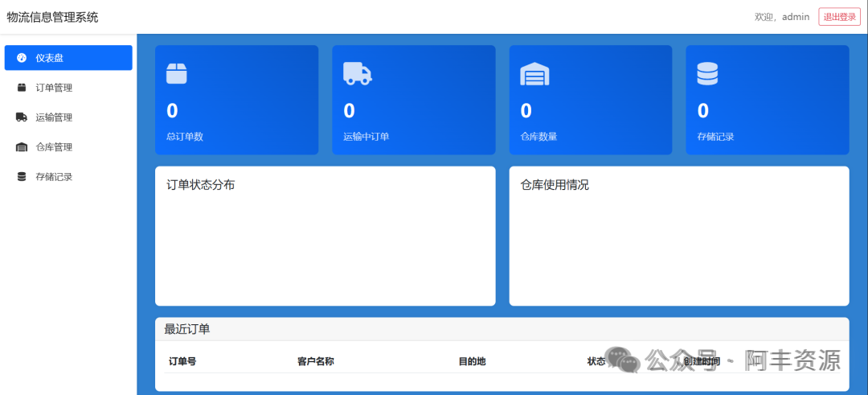868x395 pixels.
Task: Click the warehouse icon on 仓库数量 card
Action: click(534, 73)
